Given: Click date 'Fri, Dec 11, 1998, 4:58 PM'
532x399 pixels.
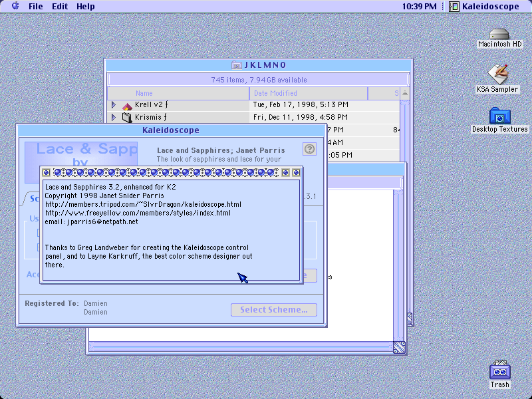Looking at the screenshot, I should click(x=301, y=117).
